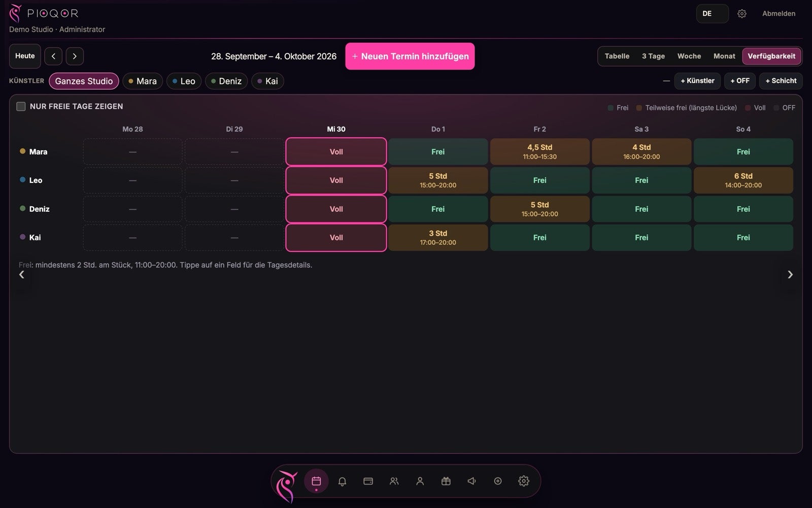812x508 pixels.
Task: Switch to 3 Tage view
Action: 653,56
